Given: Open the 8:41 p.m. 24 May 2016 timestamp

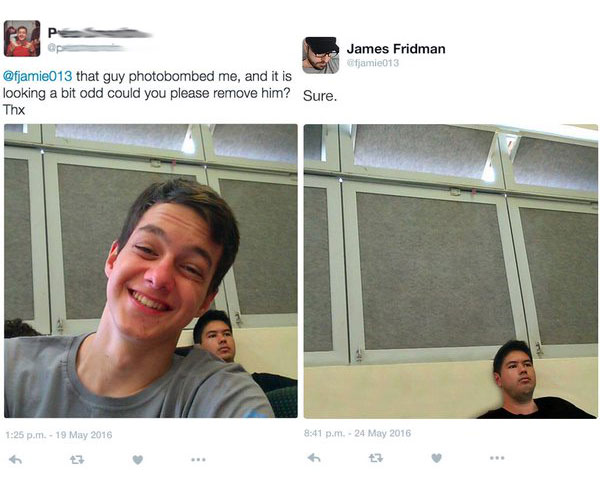Looking at the screenshot, I should [x=357, y=433].
